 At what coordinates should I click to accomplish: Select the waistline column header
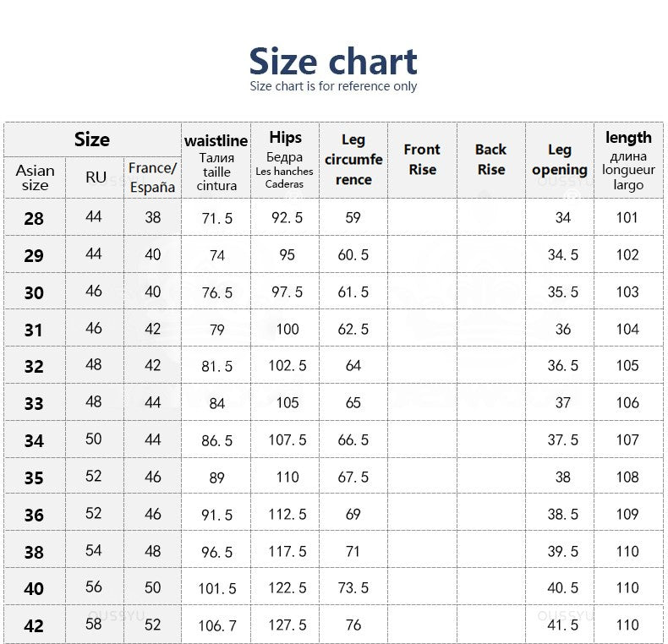pos(216,162)
